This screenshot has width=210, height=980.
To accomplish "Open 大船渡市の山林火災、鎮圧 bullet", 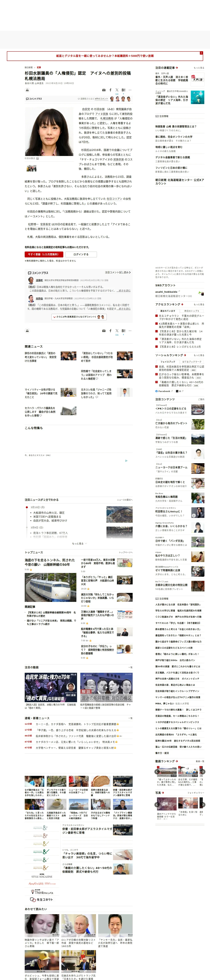I will (49, 513).
